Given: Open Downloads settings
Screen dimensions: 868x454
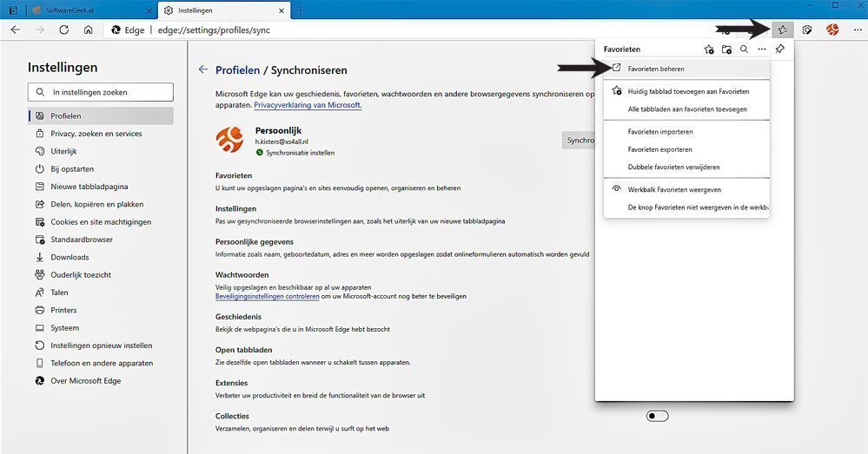Looking at the screenshot, I should click(101, 257).
